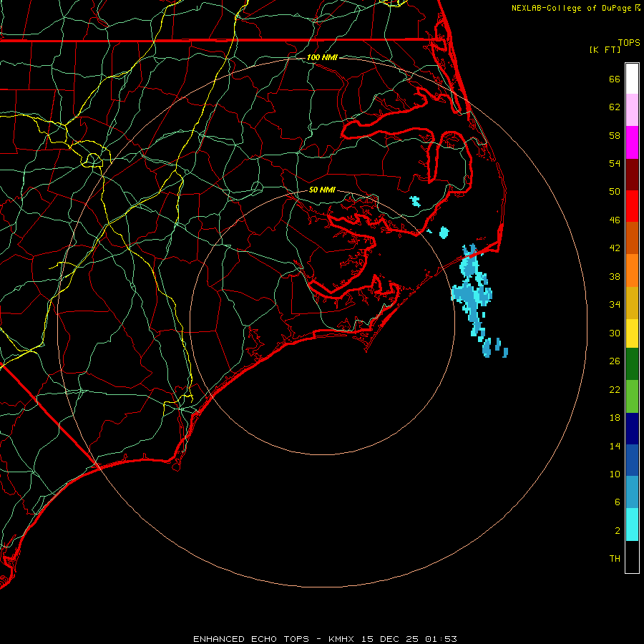
Task: Click the orange 42 kft legend swatch
Action: pyautogui.click(x=632, y=270)
